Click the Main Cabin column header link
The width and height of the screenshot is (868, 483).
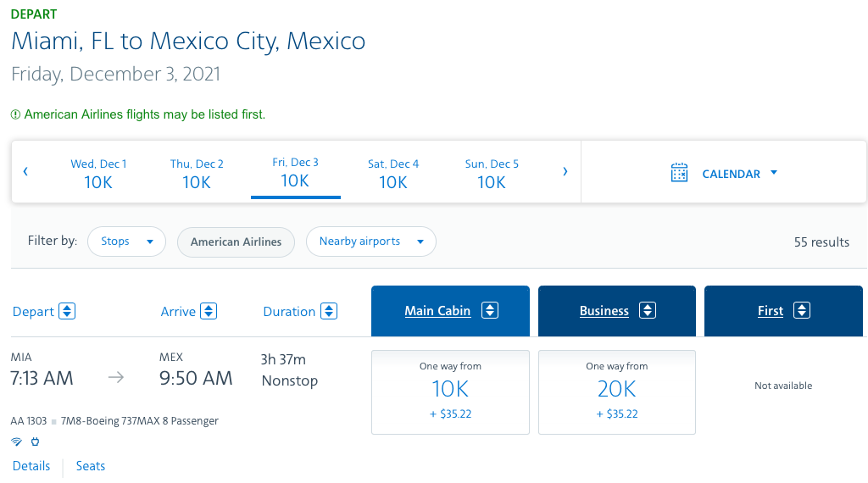pyautogui.click(x=437, y=311)
